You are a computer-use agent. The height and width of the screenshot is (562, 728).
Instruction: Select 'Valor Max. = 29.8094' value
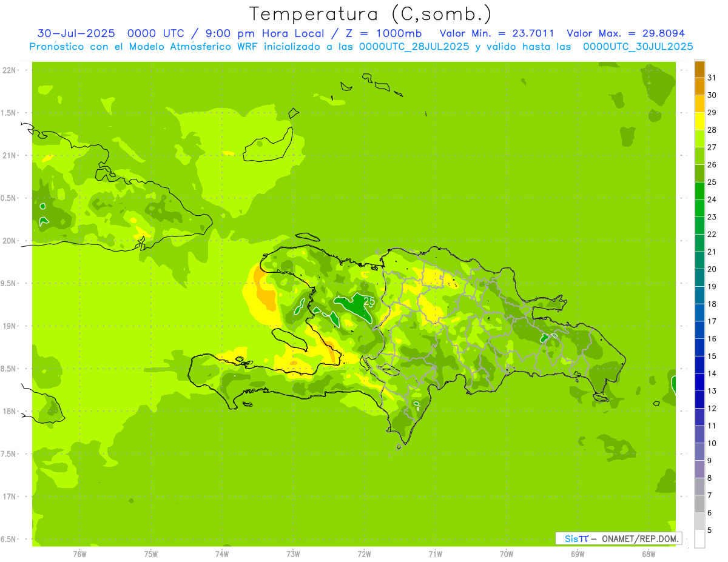point(625,33)
